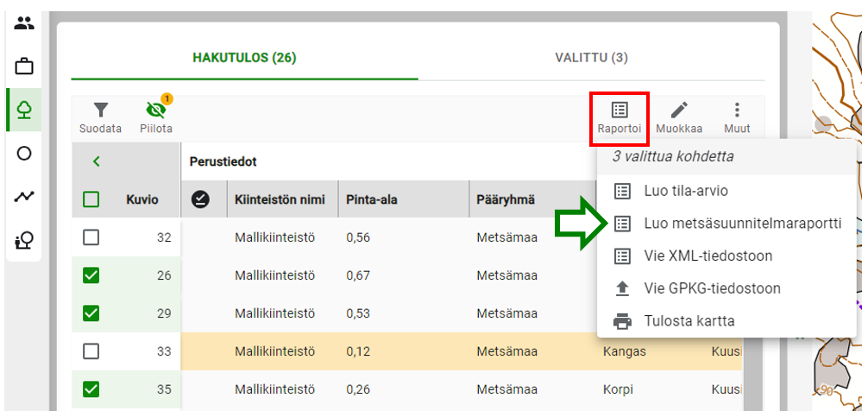Open the Raportoi report menu
The height and width of the screenshot is (417, 868).
click(x=620, y=118)
